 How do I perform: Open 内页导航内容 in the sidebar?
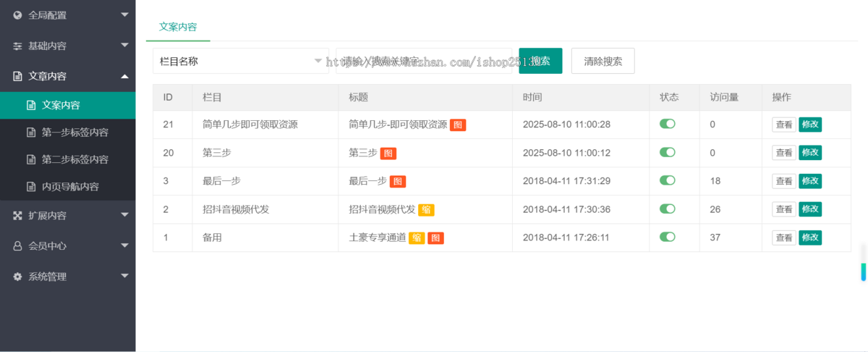(x=67, y=187)
